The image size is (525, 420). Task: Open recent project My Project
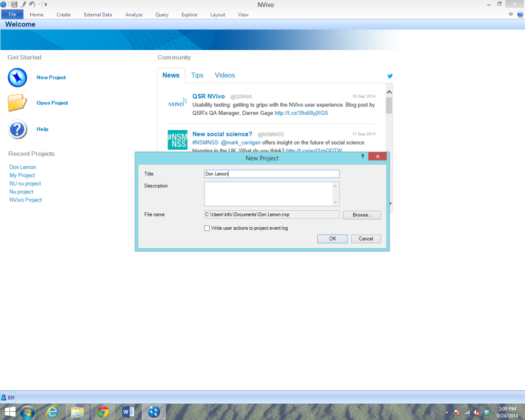22,175
